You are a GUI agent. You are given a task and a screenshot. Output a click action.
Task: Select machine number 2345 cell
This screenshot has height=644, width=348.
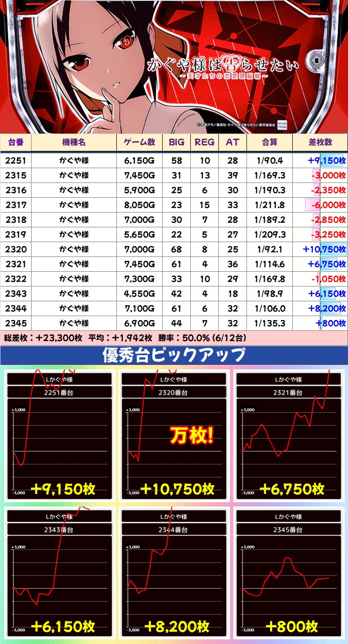(16, 323)
